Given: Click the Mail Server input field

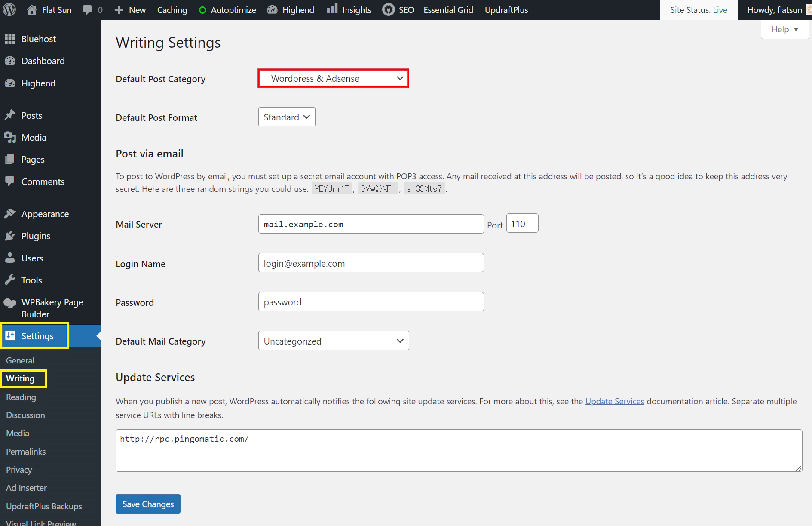Looking at the screenshot, I should (x=371, y=224).
